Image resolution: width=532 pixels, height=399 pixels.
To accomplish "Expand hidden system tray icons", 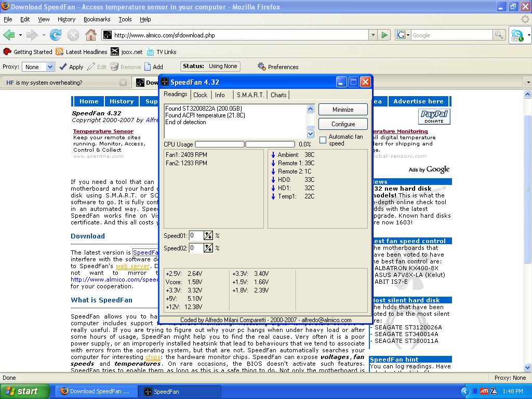I will tap(465, 392).
